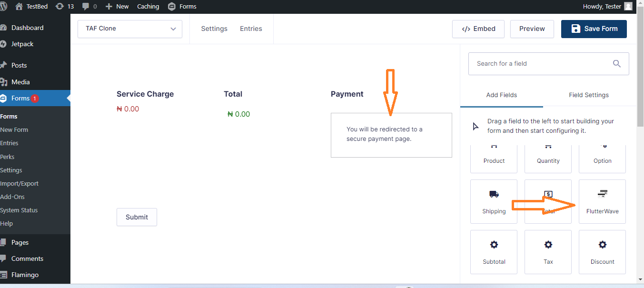Open the Settings toolbar tab
Viewport: 644px width, 288px height.
(214, 29)
